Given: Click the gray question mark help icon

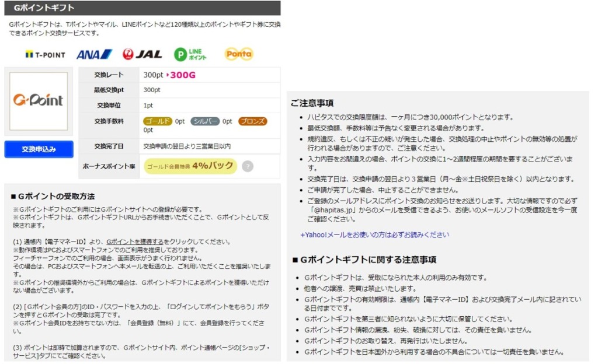Looking at the screenshot, I should coord(248,166).
